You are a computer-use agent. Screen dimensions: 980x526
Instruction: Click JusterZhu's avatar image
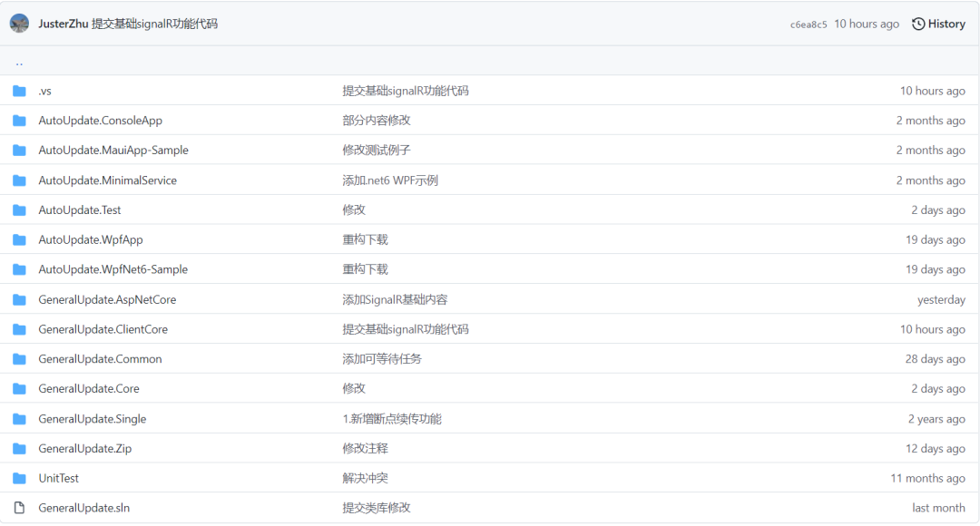19,23
